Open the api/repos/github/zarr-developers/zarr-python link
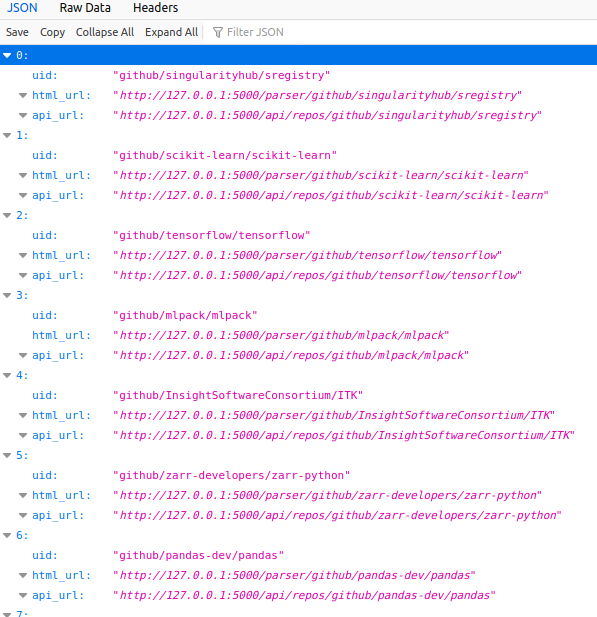The image size is (597, 617). coord(338,515)
